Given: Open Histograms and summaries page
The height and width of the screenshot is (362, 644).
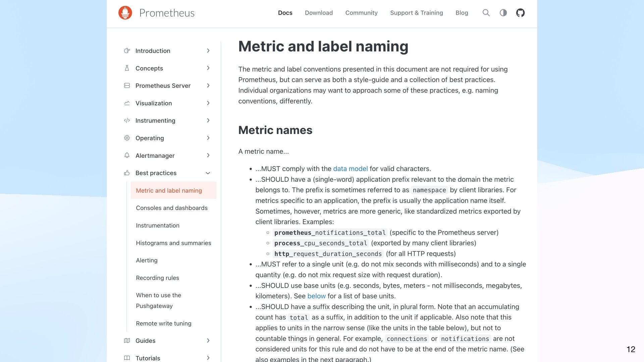Looking at the screenshot, I should coord(173,243).
